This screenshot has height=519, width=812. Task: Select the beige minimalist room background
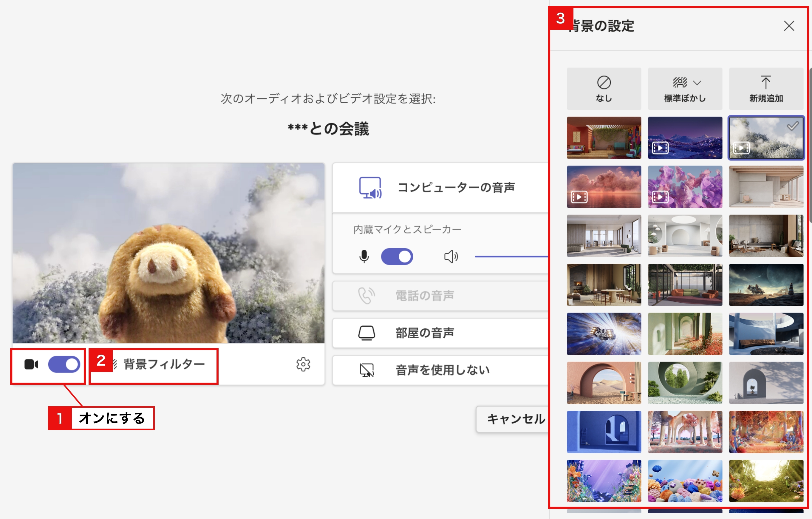pyautogui.click(x=766, y=187)
